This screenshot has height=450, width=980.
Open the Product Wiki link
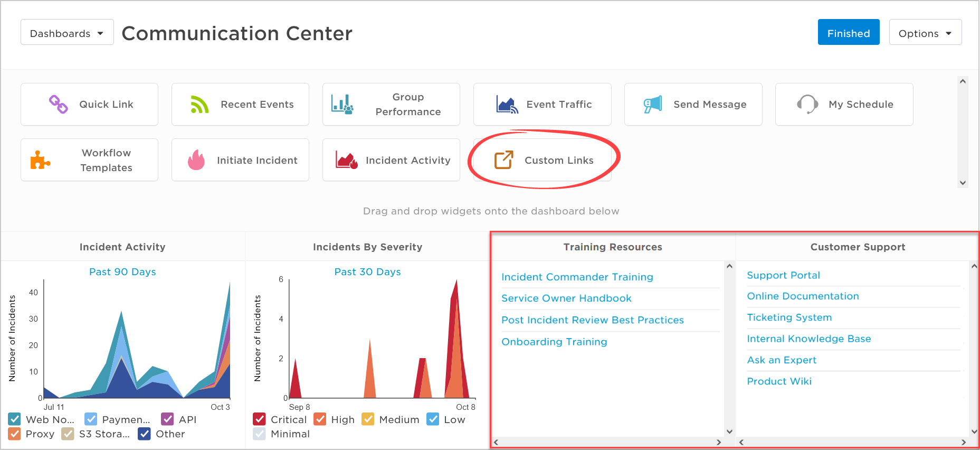779,381
